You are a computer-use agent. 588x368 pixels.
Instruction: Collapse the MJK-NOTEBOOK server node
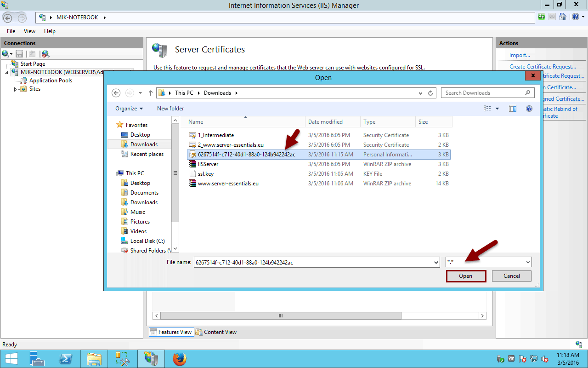pyautogui.click(x=7, y=72)
